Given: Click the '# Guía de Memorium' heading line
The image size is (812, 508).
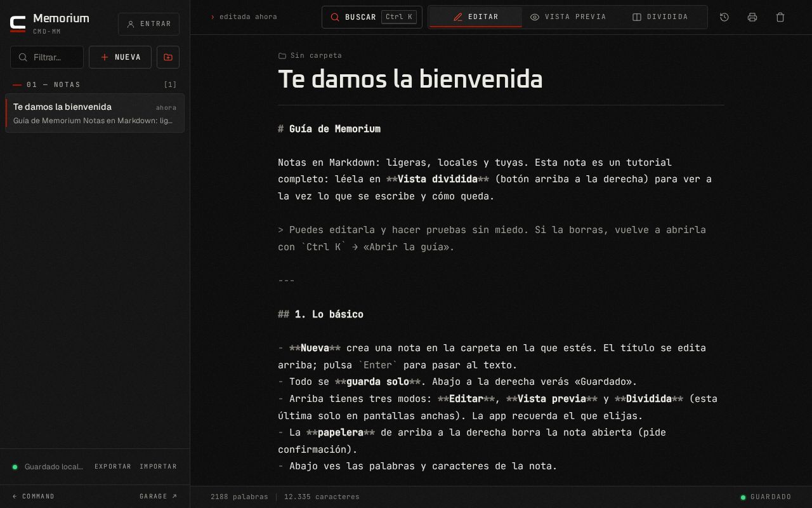Looking at the screenshot, I should tap(329, 129).
